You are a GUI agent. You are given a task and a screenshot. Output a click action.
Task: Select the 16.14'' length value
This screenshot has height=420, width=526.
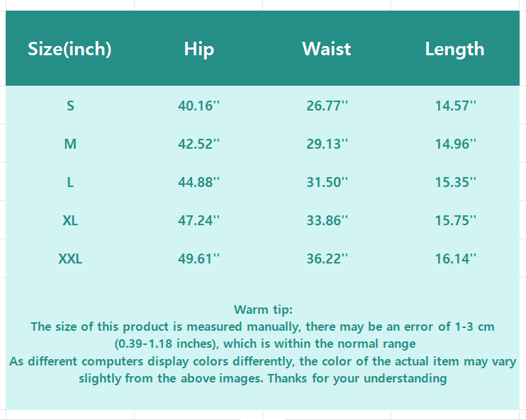455,259
